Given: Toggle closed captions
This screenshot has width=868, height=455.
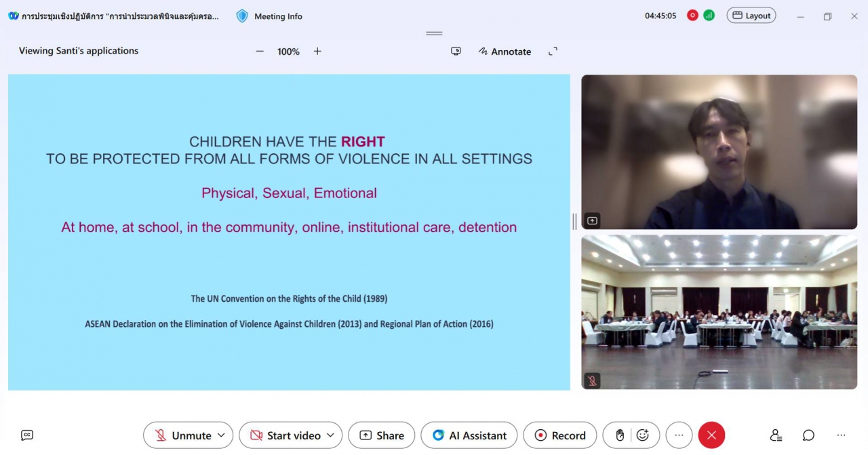Looking at the screenshot, I should (27, 435).
